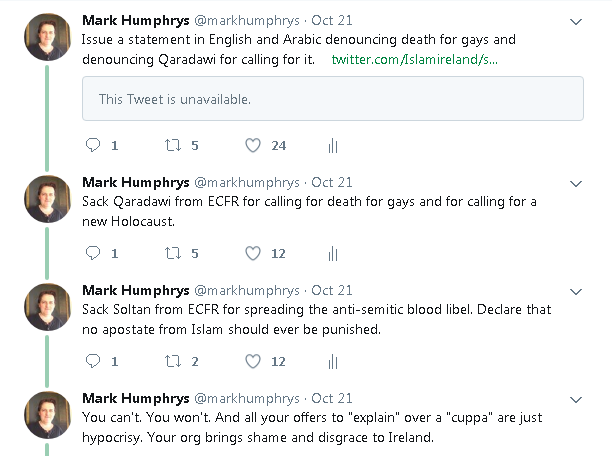612x456 pixels.
Task: Reply to the 'Sack Qaradawi' tweet
Action: tap(93, 253)
